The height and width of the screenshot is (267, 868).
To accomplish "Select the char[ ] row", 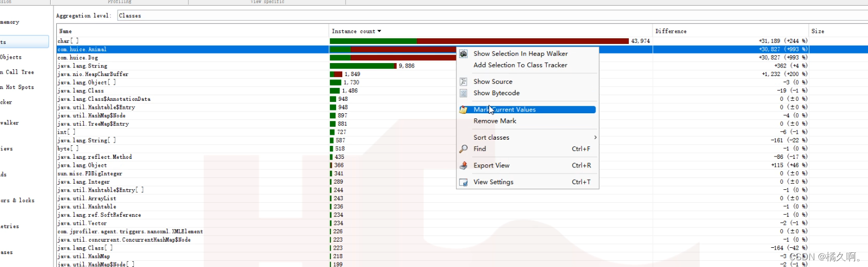I will click(462, 41).
